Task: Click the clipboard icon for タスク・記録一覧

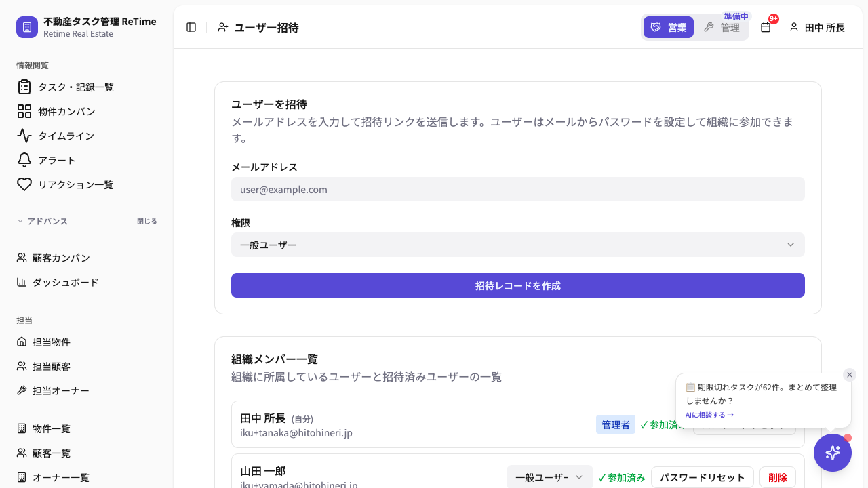Action: (24, 87)
